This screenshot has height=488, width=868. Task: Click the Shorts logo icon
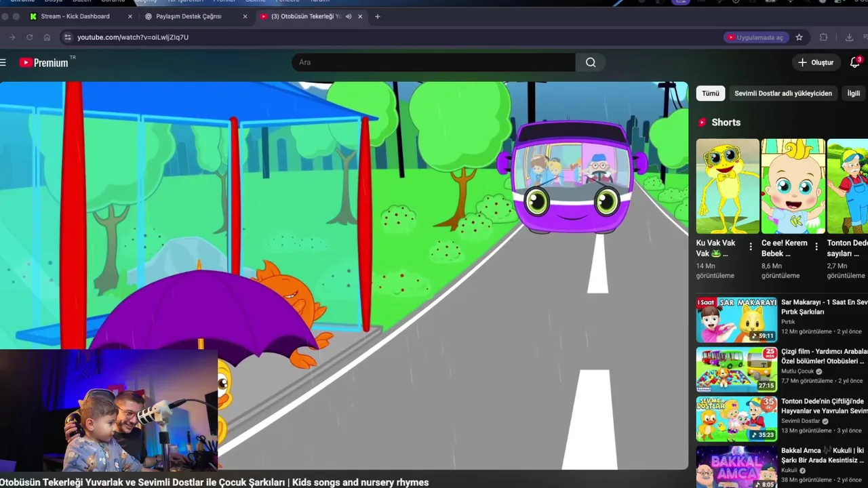703,123
